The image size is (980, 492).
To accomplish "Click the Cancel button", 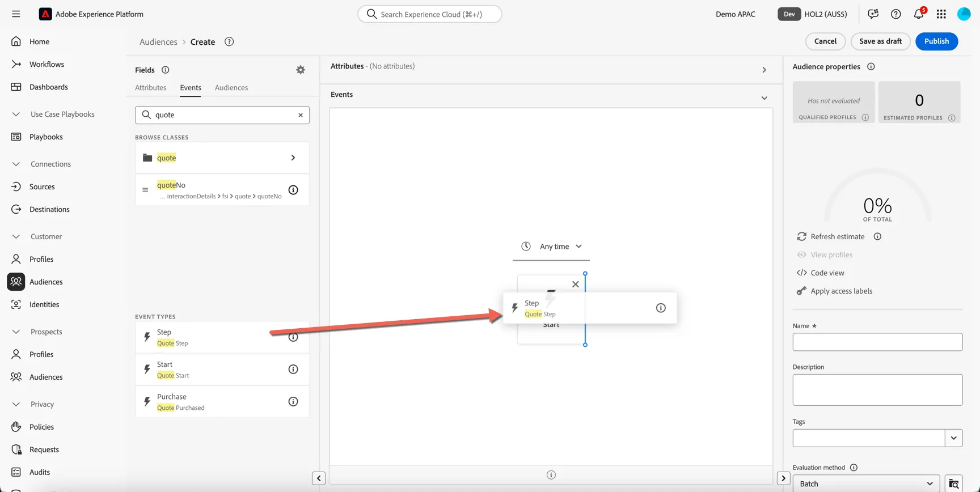I will click(825, 41).
